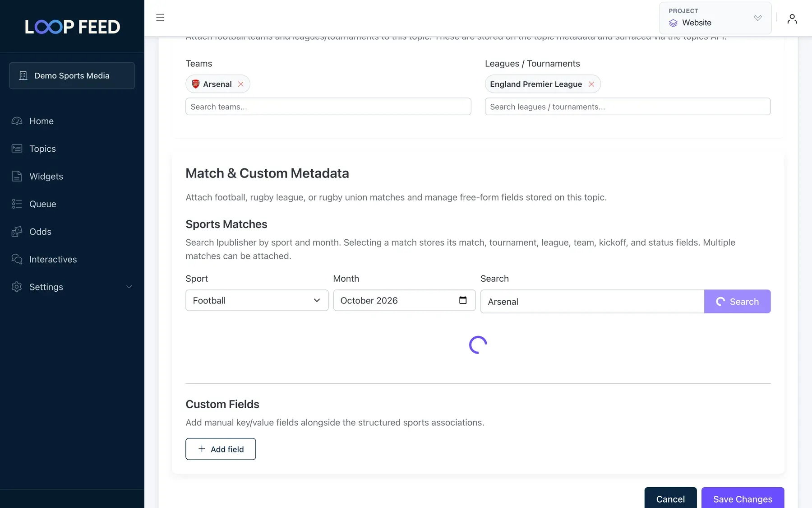Click the Cancel button
Viewport: 812px width, 508px height.
coord(670,499)
